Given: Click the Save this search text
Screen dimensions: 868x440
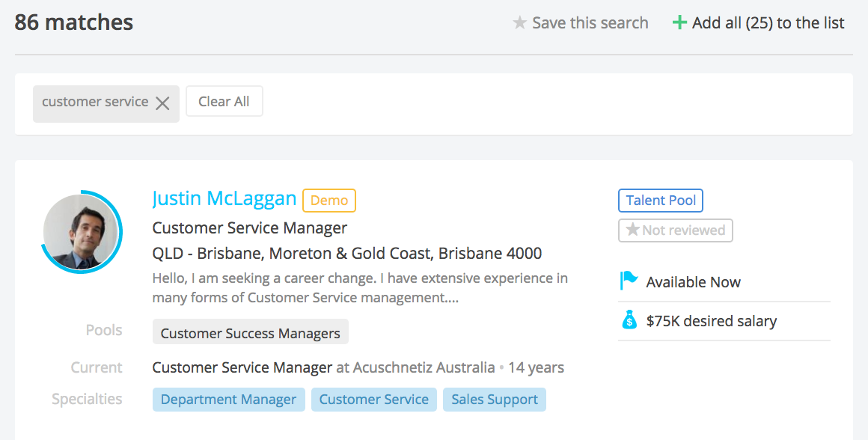Looking at the screenshot, I should point(590,23).
